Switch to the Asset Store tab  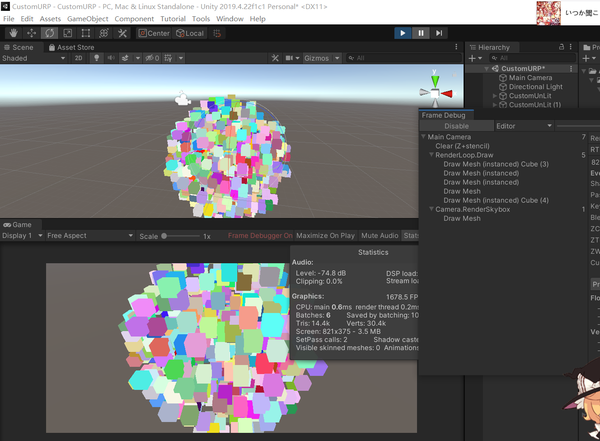coord(73,47)
